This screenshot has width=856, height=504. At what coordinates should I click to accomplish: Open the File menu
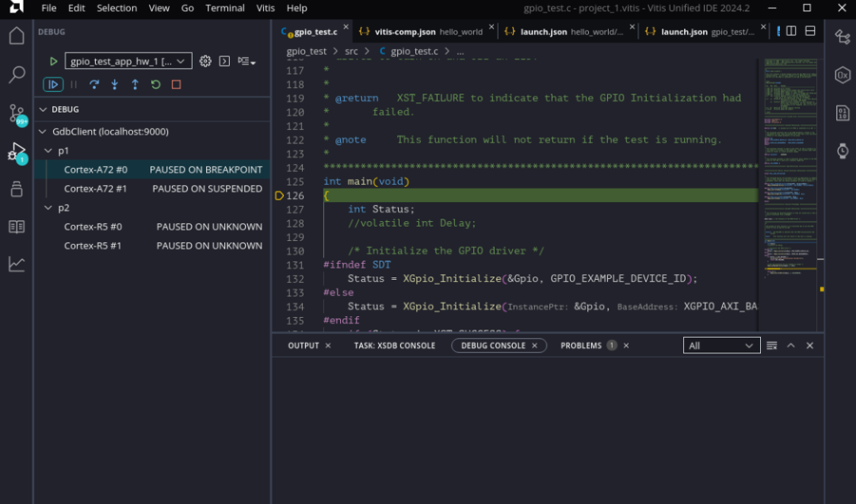coord(48,8)
